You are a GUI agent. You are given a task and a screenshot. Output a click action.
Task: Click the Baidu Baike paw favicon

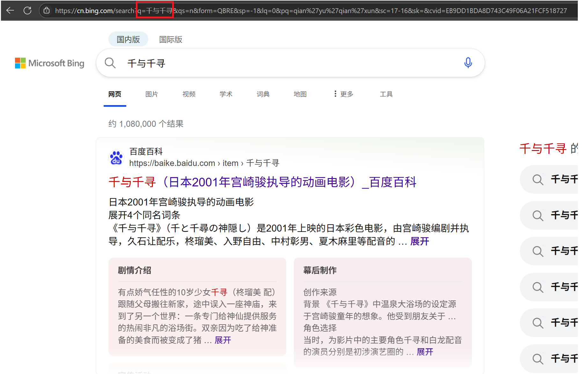116,158
